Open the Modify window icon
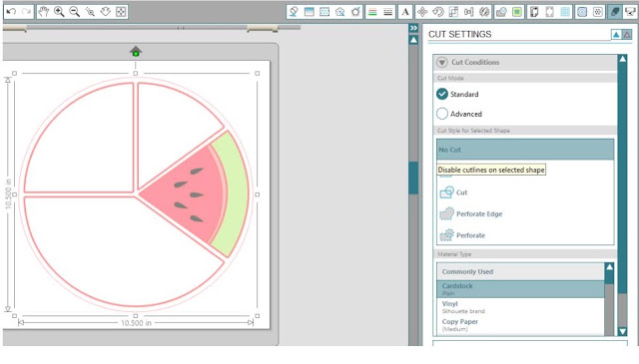The width and height of the screenshot is (639, 364). [x=501, y=12]
